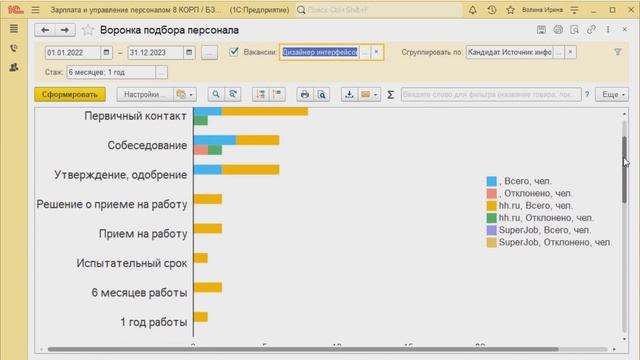Click the filter funnel icon
Image resolution: width=640 pixels, height=360 pixels.
coord(618,52)
